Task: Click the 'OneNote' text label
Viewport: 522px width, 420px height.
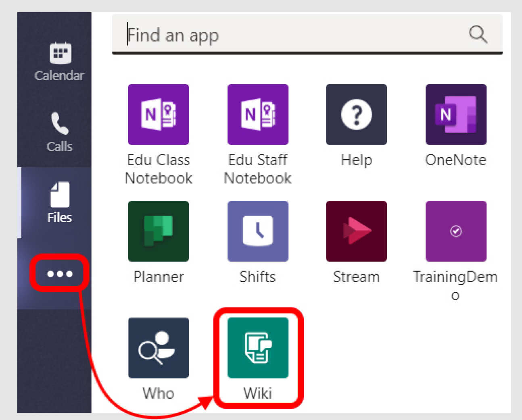Action: tap(456, 160)
